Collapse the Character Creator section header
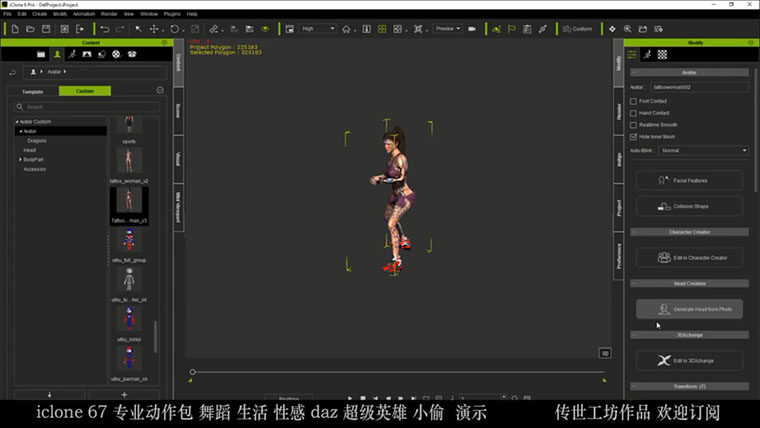Image resolution: width=760 pixels, height=428 pixels. pos(689,232)
